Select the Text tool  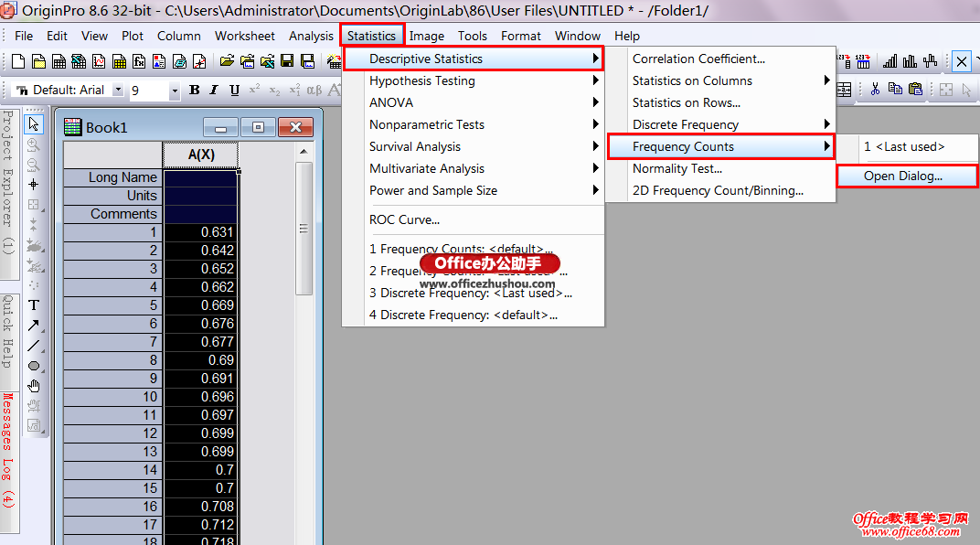(34, 305)
